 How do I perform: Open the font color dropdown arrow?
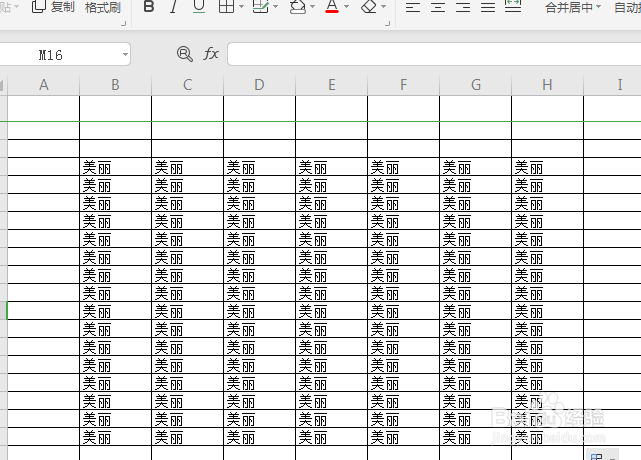pyautogui.click(x=346, y=7)
